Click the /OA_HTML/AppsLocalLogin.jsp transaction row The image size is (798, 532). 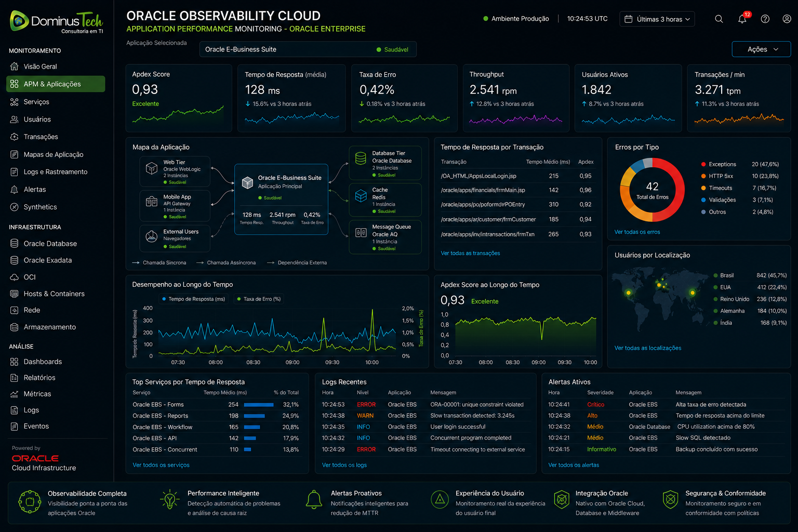517,176
